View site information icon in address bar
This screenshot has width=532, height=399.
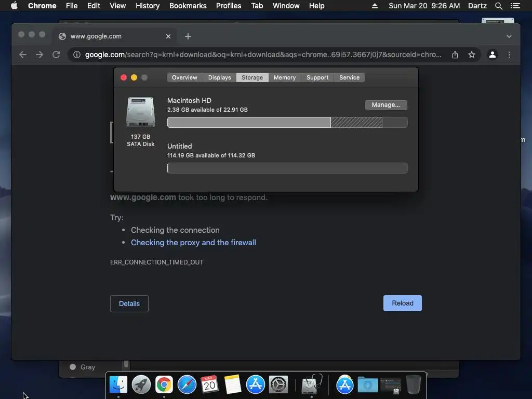point(77,55)
